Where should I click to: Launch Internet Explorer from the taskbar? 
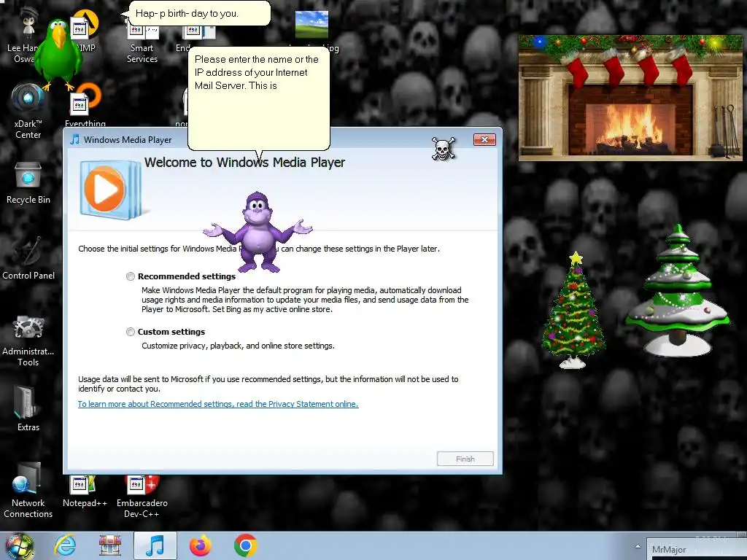[65, 545]
